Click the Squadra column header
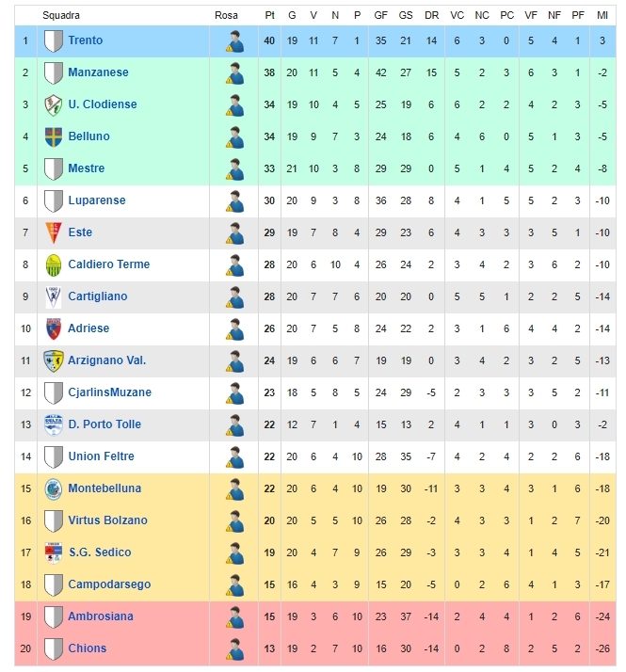Viewport: 626px width, 672px height. (x=61, y=15)
